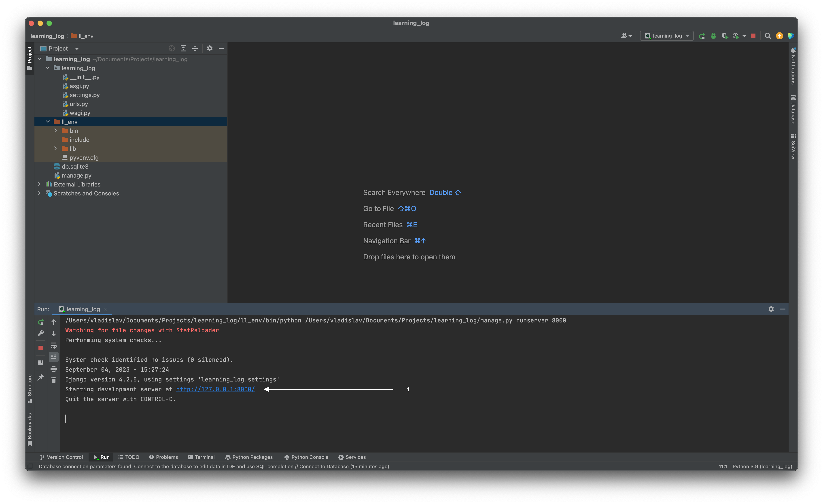Toggle the Notifications side panel

[x=793, y=66]
